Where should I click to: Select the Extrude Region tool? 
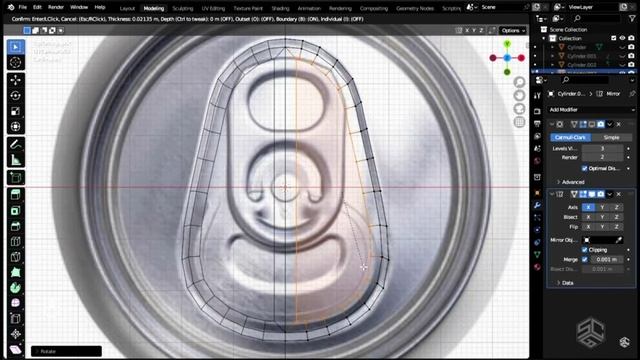pyautogui.click(x=16, y=195)
